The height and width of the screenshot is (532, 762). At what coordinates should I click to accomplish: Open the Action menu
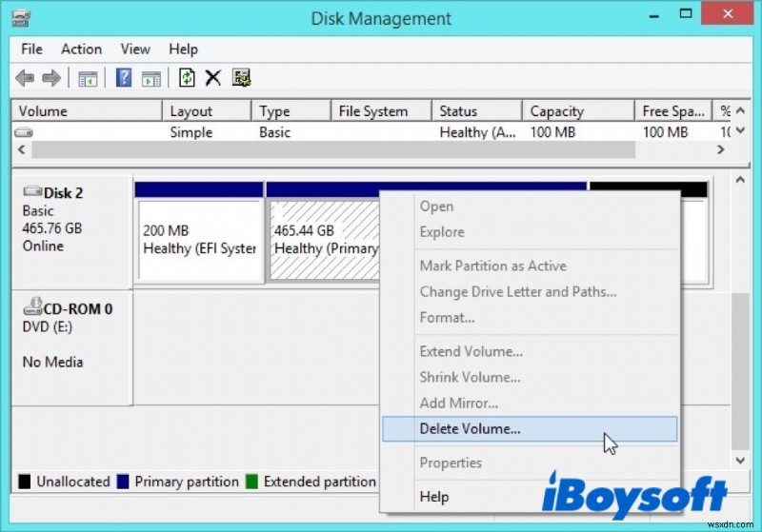(81, 49)
